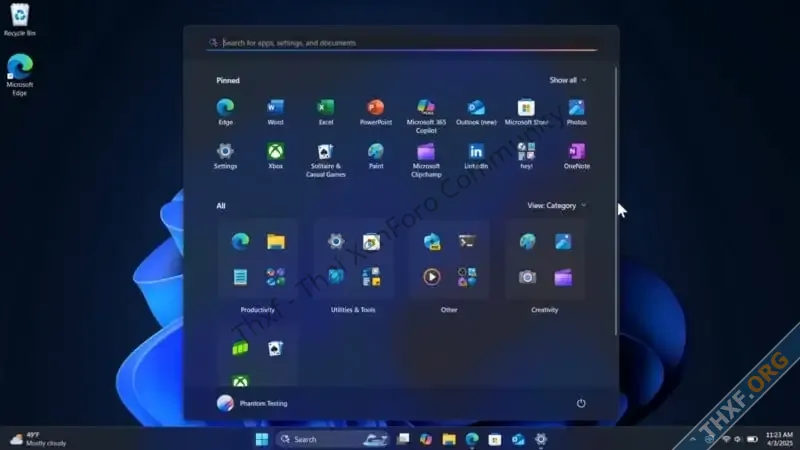Open Outlook from the taskbar
The image size is (800, 450).
(518, 439)
